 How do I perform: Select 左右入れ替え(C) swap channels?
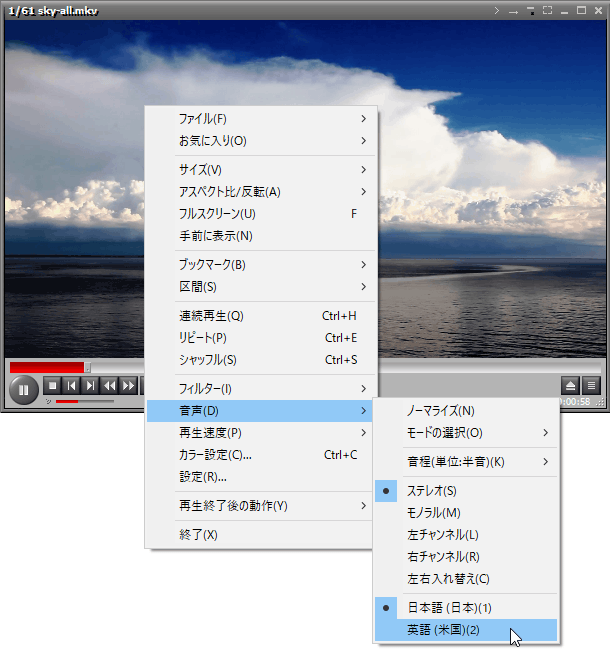tap(466, 579)
